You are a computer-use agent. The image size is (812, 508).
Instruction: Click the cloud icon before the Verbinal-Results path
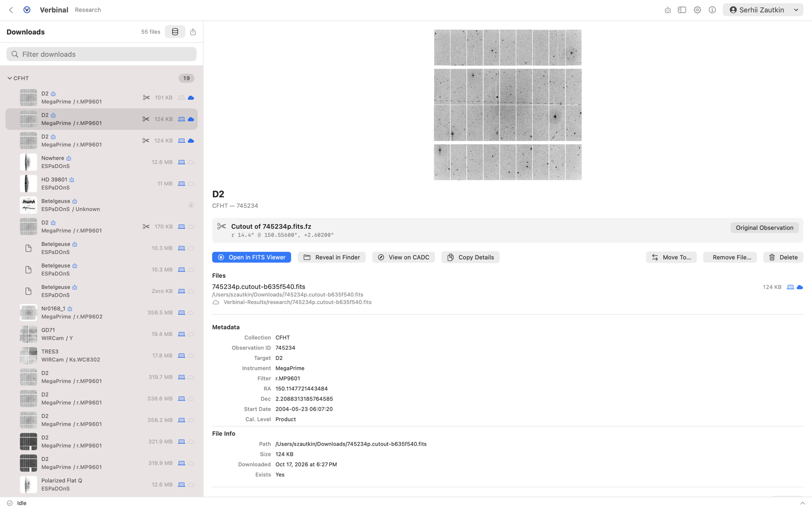[216, 302]
